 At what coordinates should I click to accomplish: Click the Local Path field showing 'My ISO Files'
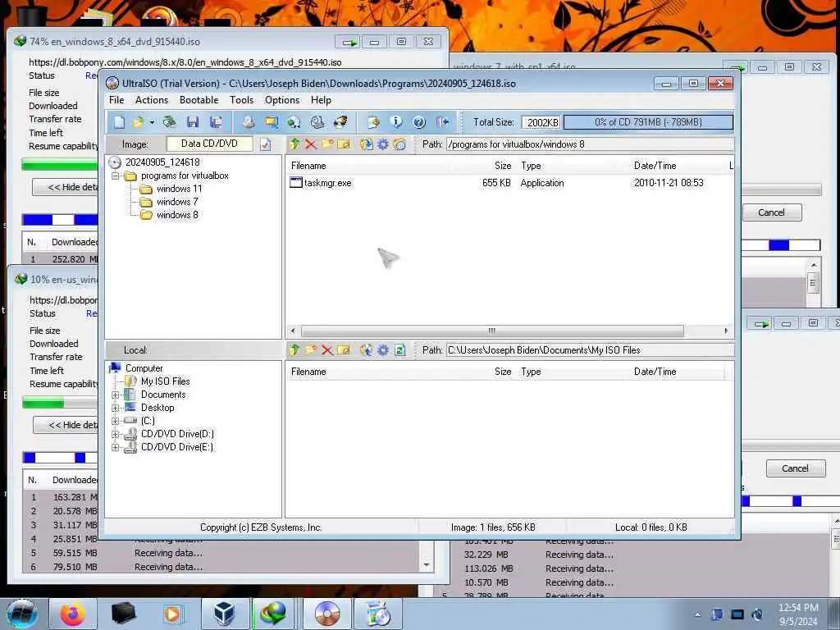[x=589, y=349]
